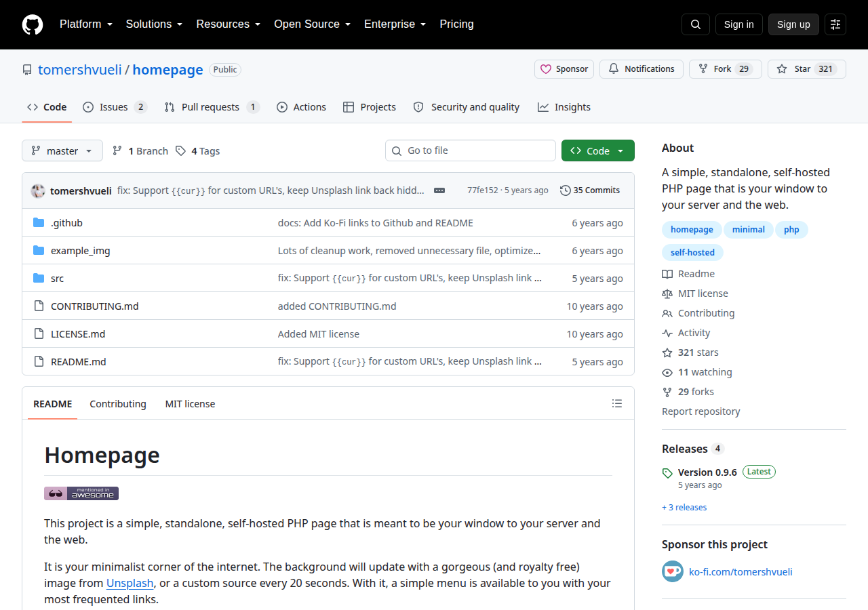
Task: Expand the Resources menu
Action: point(229,24)
